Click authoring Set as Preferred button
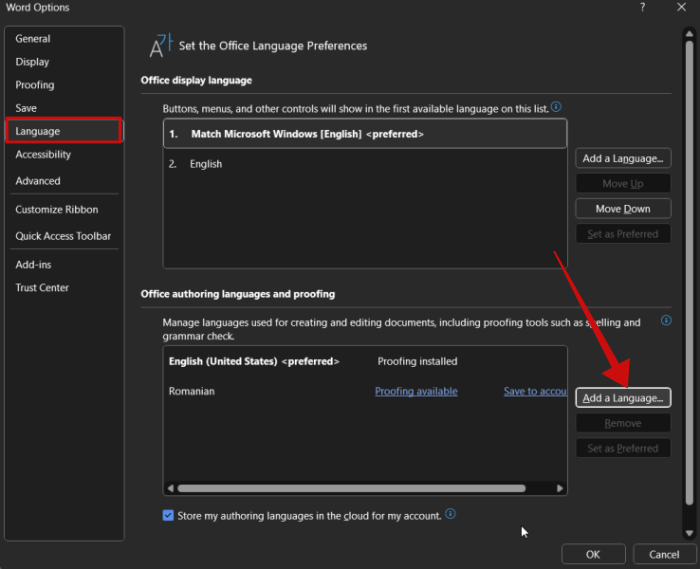The width and height of the screenshot is (700, 569). [x=623, y=449]
